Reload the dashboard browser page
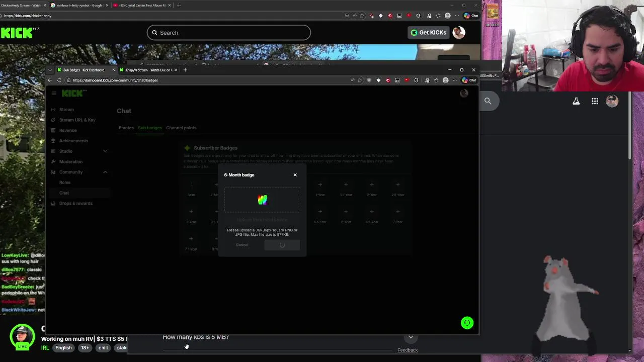The width and height of the screenshot is (644, 362). pos(59,80)
